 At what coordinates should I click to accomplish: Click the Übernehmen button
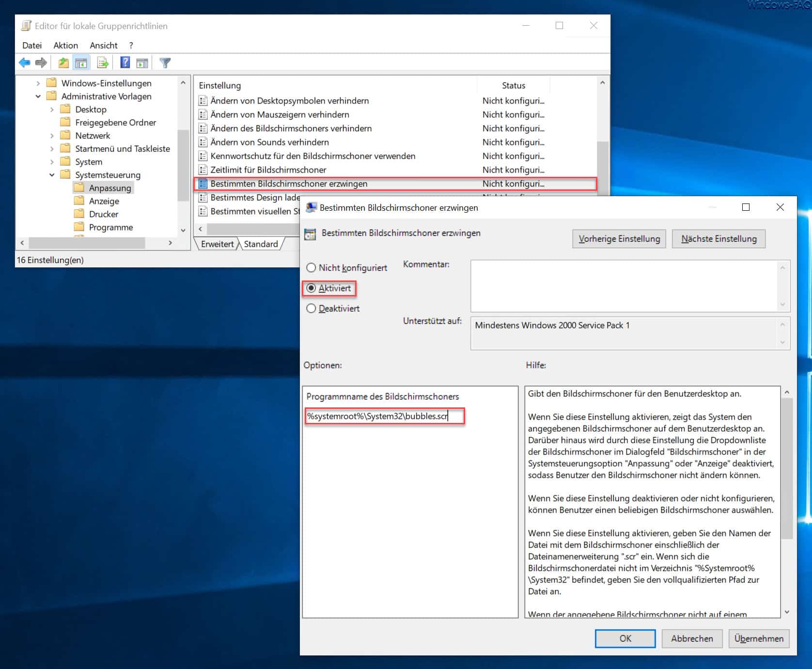point(759,638)
